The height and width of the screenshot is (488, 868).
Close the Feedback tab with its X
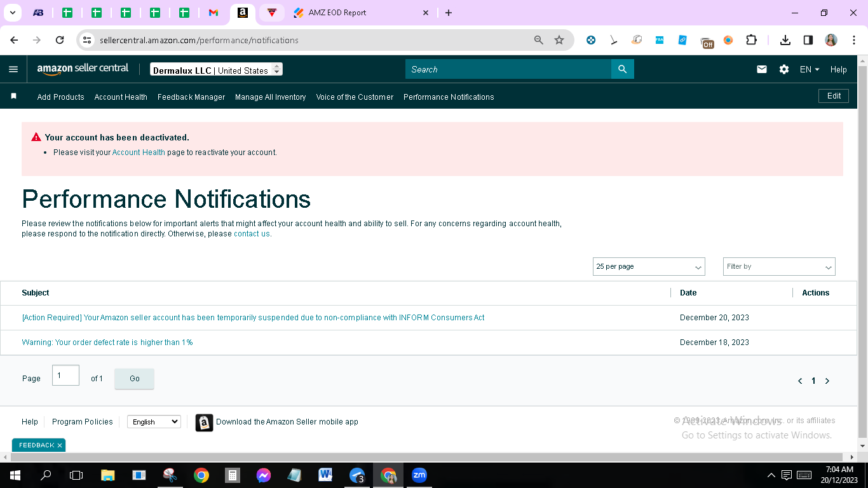tap(60, 445)
